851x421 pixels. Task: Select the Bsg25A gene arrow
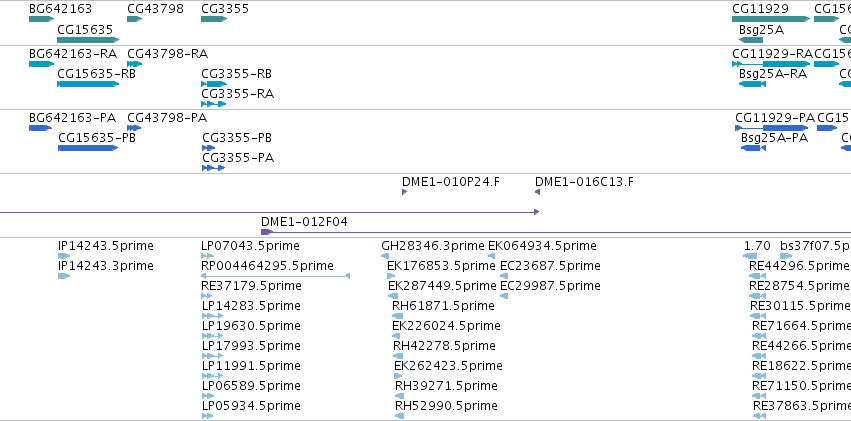pos(751,40)
